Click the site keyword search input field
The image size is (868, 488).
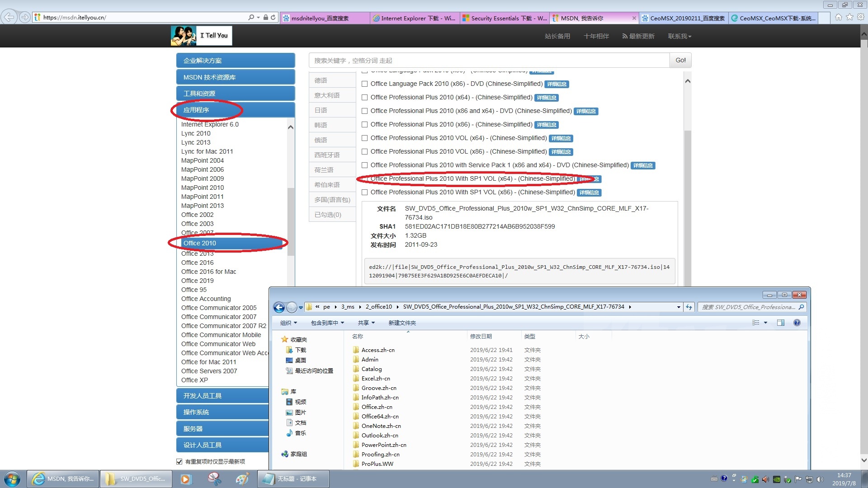[488, 61]
